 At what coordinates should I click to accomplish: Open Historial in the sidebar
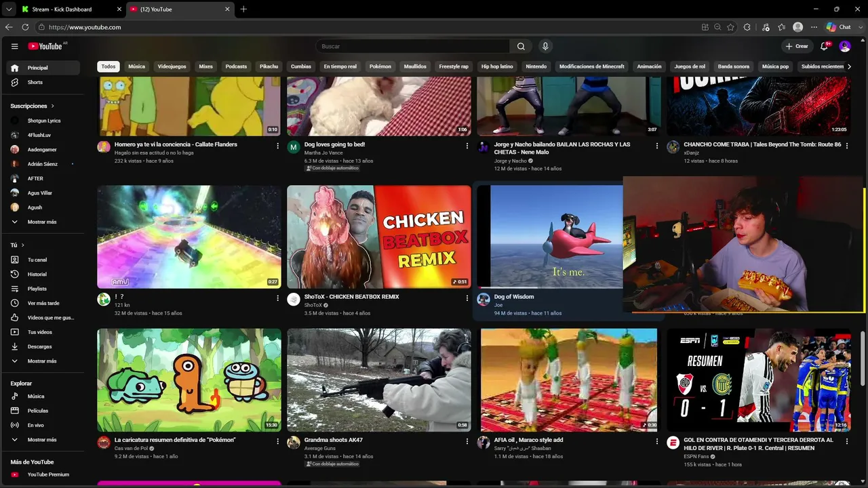pyautogui.click(x=43, y=274)
